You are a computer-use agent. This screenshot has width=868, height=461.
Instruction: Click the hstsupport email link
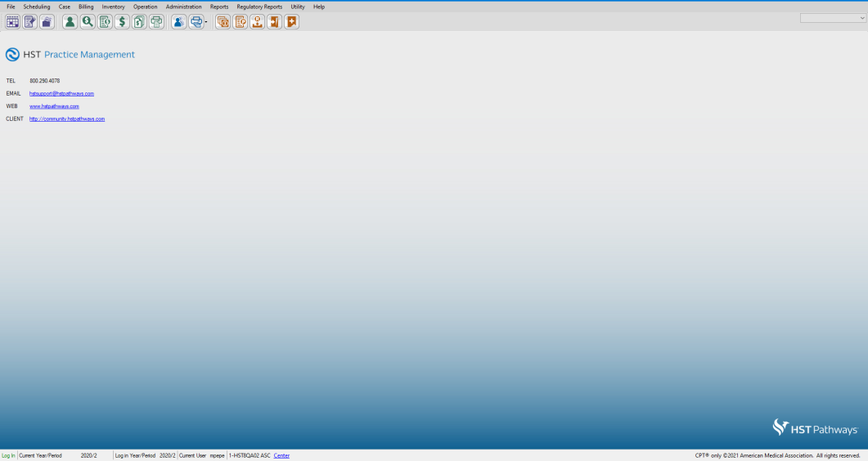click(x=61, y=93)
